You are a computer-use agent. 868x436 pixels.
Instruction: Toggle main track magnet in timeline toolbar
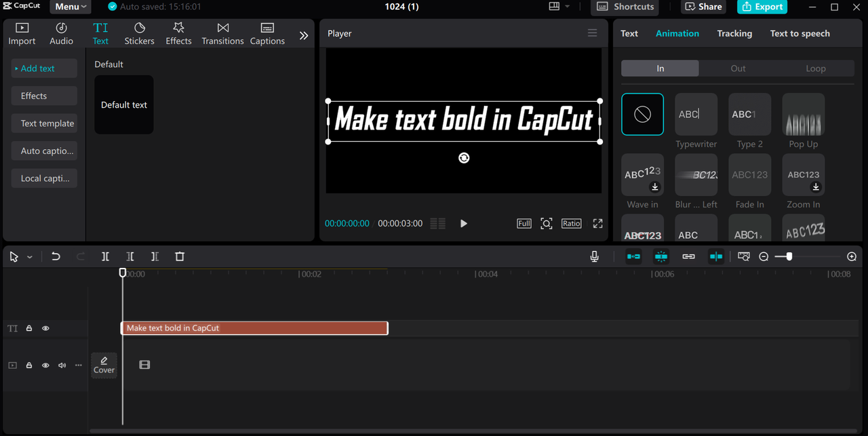coord(633,256)
